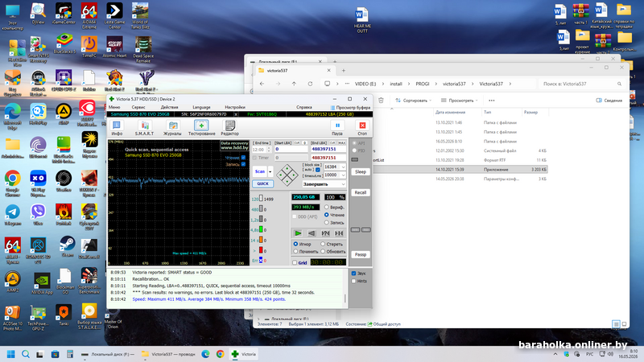Click the delete trash icon in Explorer
This screenshot has height=362, width=644.
(x=381, y=100)
